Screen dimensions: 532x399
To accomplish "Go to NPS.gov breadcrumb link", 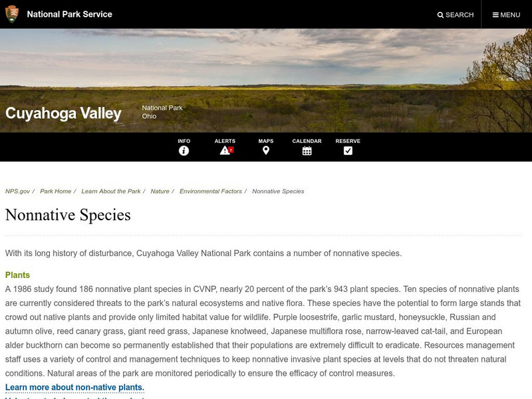I will pyautogui.click(x=17, y=192).
